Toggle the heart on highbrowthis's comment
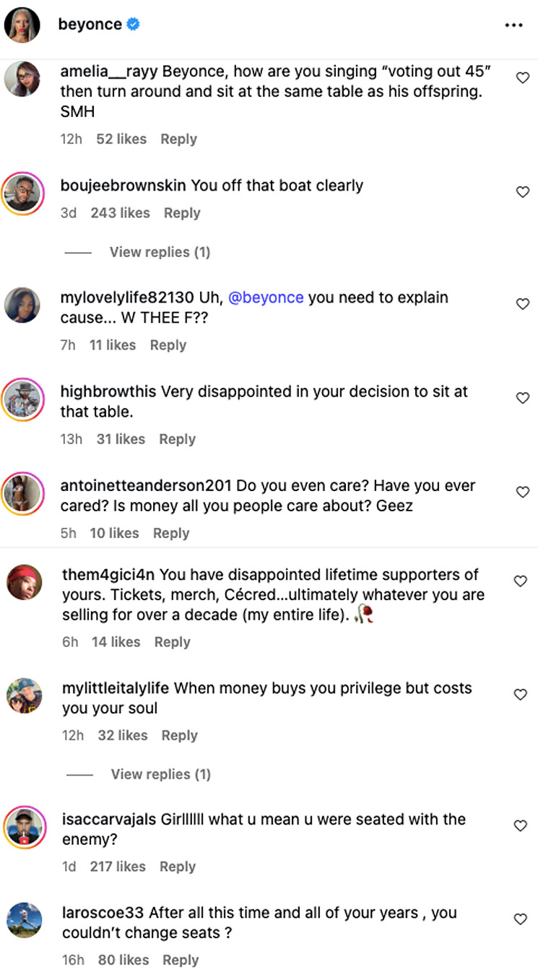 [522, 398]
